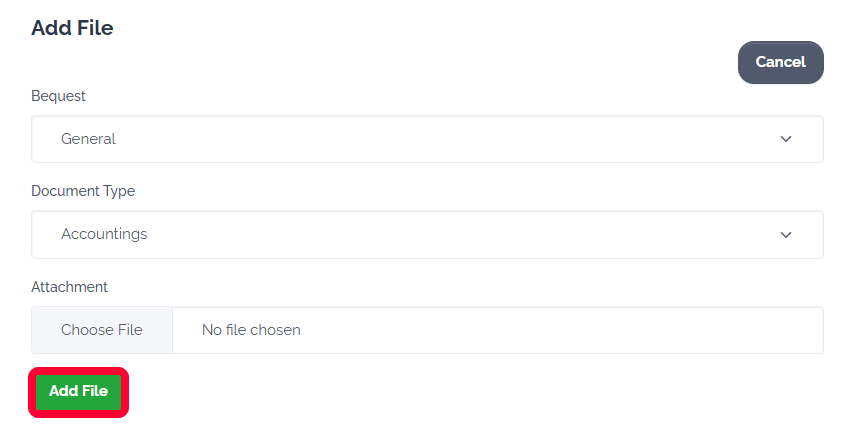The width and height of the screenshot is (858, 436).
Task: Click the Bequest dropdown chevron arrow
Action: click(x=786, y=139)
